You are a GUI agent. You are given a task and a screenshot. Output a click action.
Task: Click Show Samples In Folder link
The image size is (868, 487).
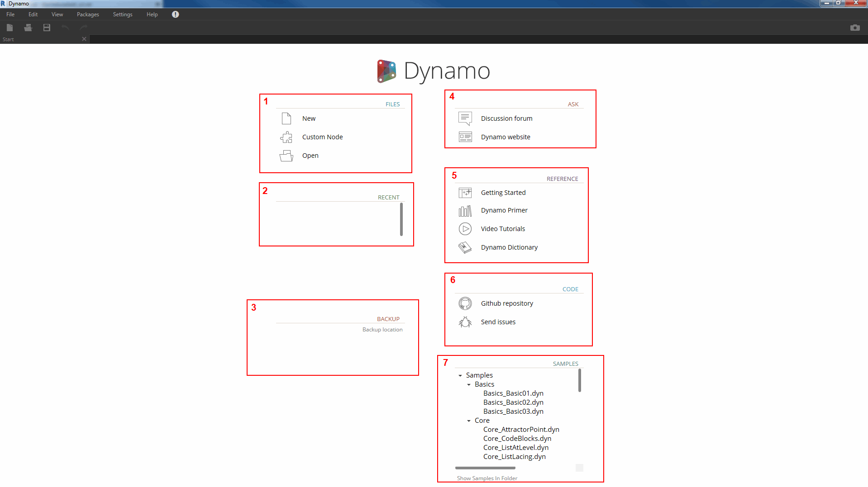(487, 478)
